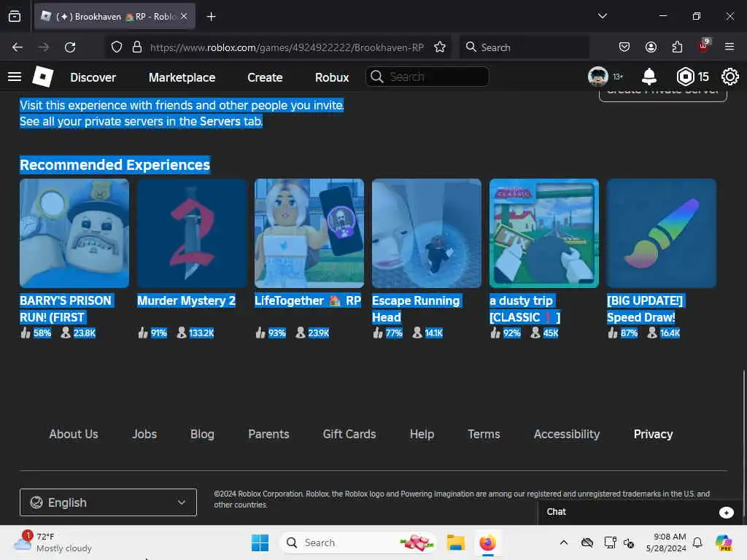Open the English language dropdown
Screen dimensions: 747x560
pyautogui.click(x=108, y=502)
